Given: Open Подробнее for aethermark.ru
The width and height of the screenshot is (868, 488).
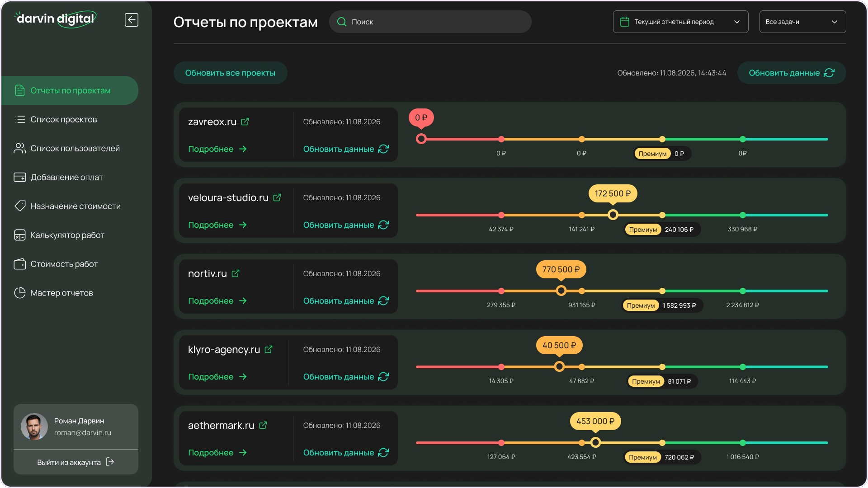Looking at the screenshot, I should (217, 453).
